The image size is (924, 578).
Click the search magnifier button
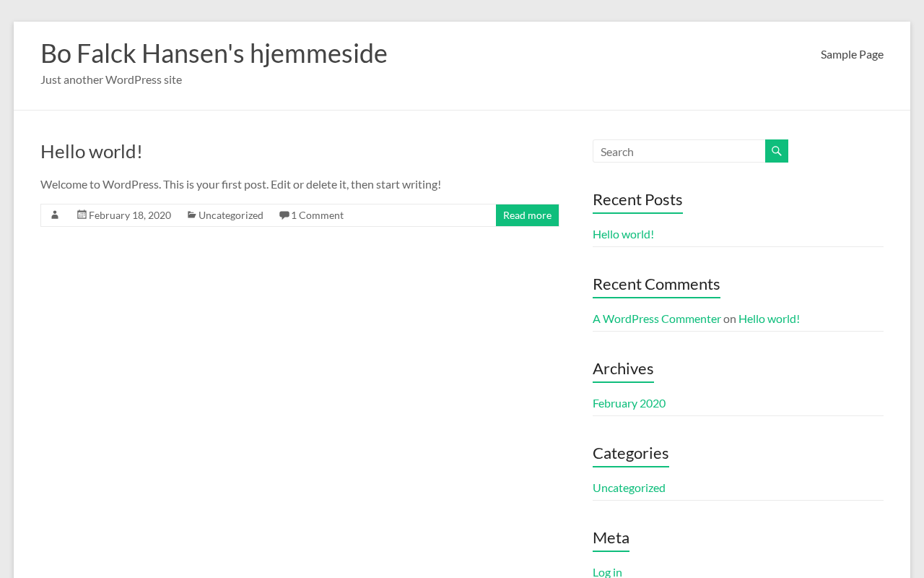(x=777, y=151)
